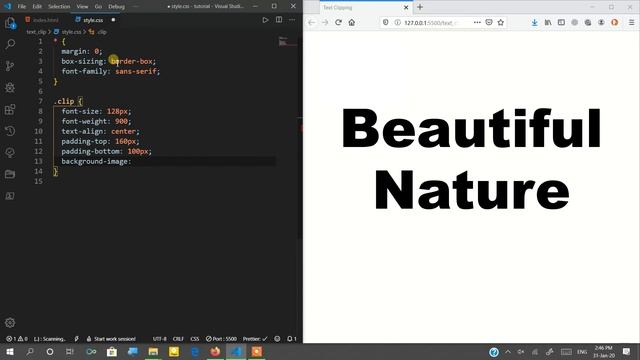Image resolution: width=640 pixels, height=360 pixels.
Task: Change the UTF-8 encoding in status bar
Action: 160,339
